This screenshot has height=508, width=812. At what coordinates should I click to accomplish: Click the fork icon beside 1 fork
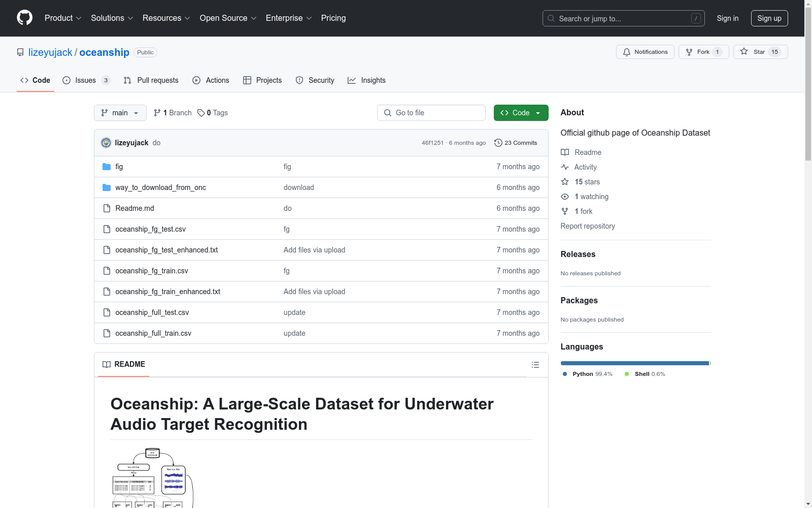click(x=565, y=211)
